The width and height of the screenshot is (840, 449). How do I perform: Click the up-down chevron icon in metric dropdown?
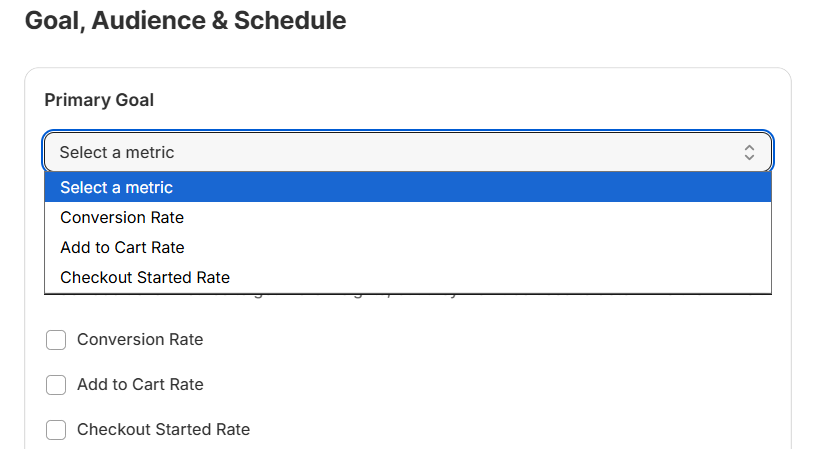click(749, 152)
